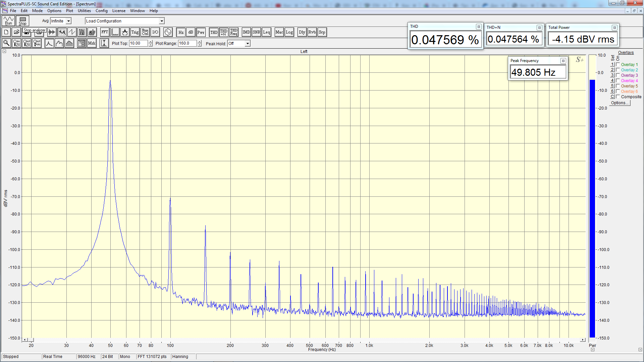Screen dimensions: 644x362
Task: Select the signal generator sine-wave icon
Action: [168, 33]
